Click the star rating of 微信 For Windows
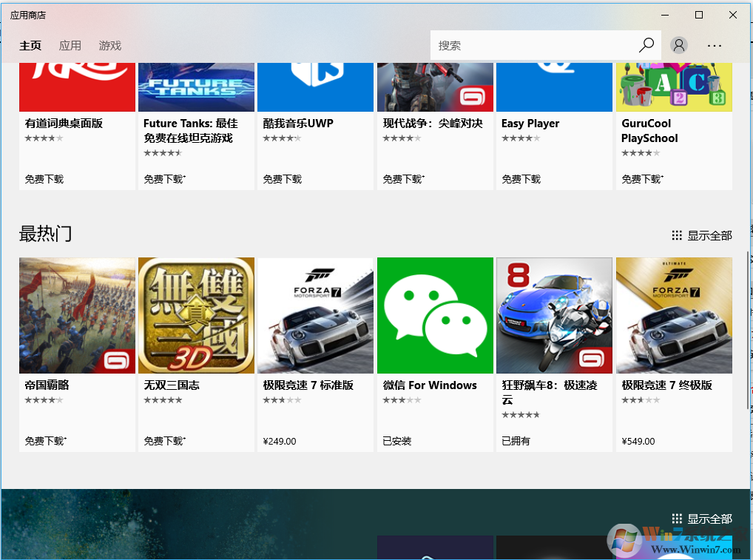The width and height of the screenshot is (753, 560). coord(402,400)
